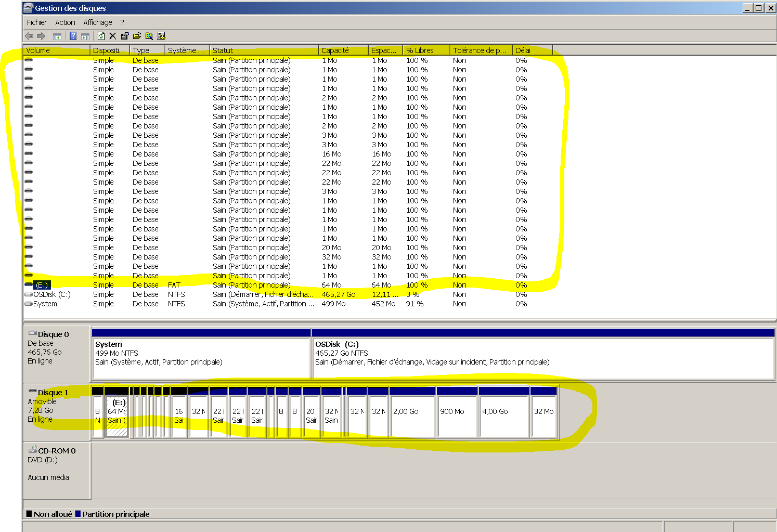
Task: Click the Back arrow toolbar icon
Action: pos(29,36)
